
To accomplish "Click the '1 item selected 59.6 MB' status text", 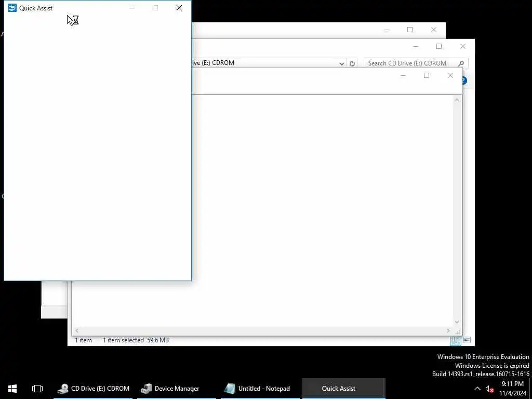I will click(136, 340).
